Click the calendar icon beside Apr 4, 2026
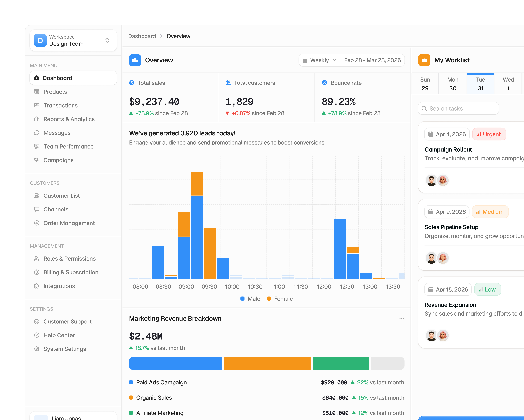Image resolution: width=524 pixels, height=420 pixels. [430, 134]
